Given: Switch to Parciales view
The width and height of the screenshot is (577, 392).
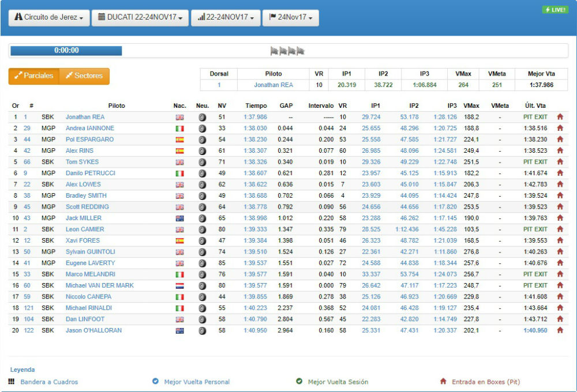Looking at the screenshot, I should coord(34,76).
